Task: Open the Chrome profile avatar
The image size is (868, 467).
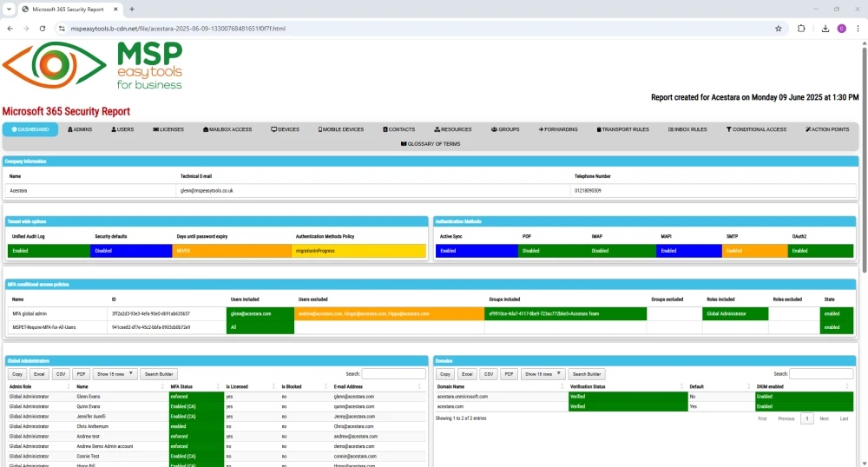Action: point(841,29)
